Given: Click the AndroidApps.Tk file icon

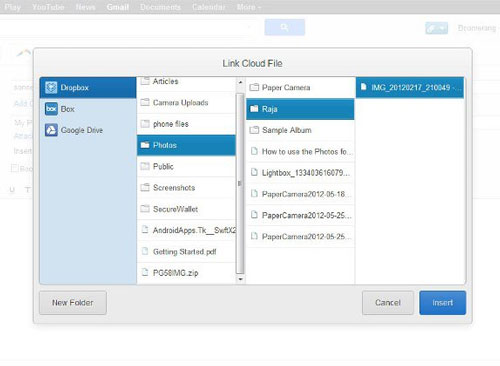Looking at the screenshot, I should 145,230.
